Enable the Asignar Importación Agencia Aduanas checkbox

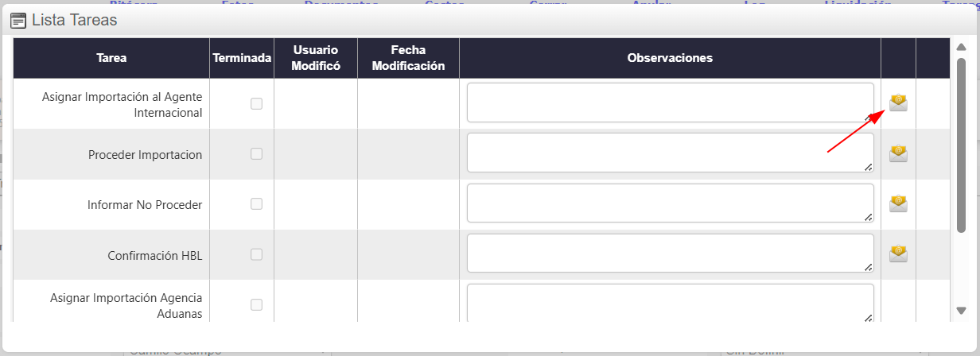click(x=256, y=304)
